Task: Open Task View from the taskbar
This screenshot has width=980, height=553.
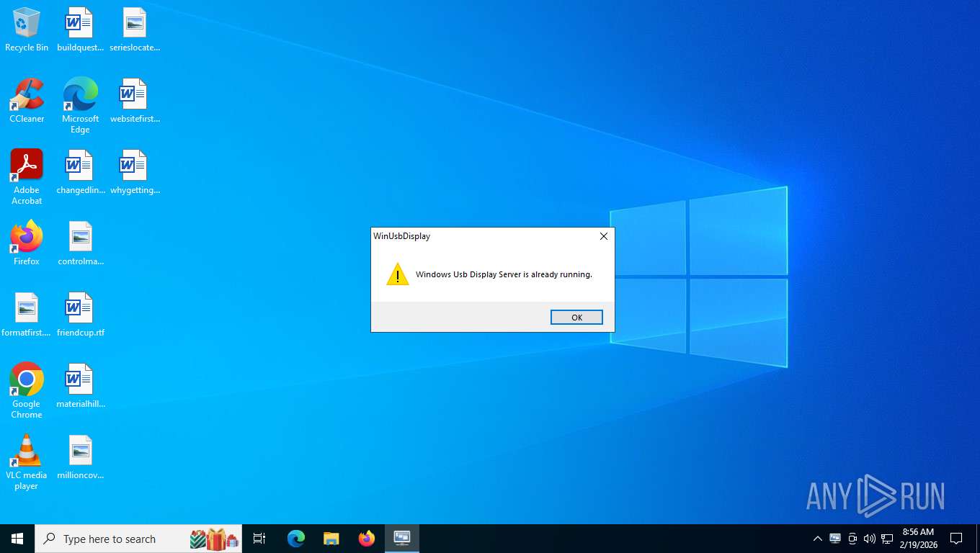Action: tap(259, 539)
